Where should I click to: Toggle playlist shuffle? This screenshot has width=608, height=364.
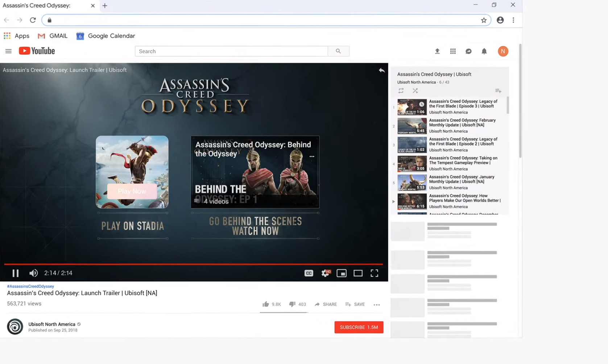415,91
